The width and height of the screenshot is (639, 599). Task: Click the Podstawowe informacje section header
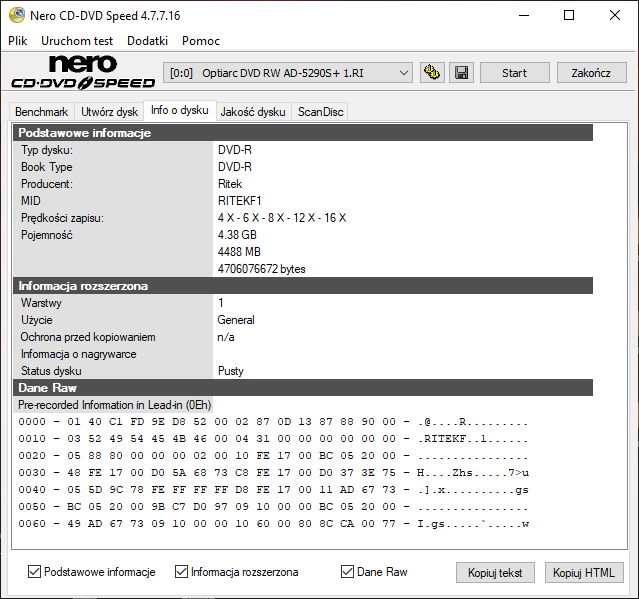click(303, 133)
